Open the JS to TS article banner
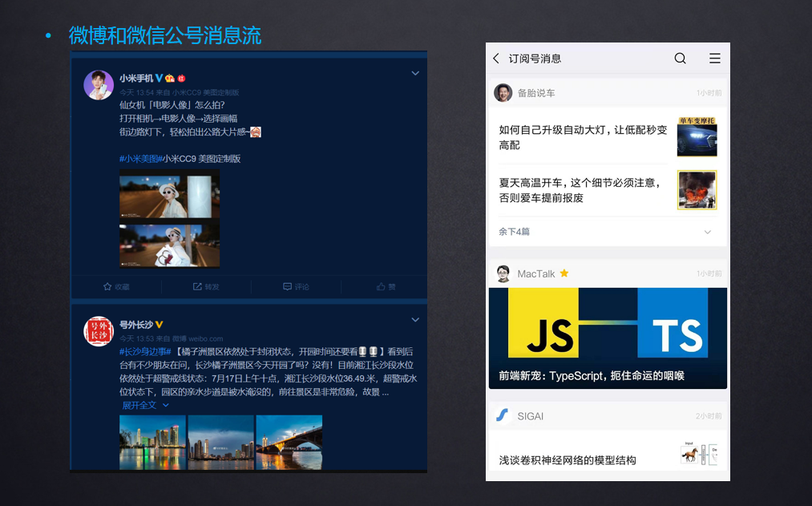This screenshot has width=812, height=506. click(608, 338)
